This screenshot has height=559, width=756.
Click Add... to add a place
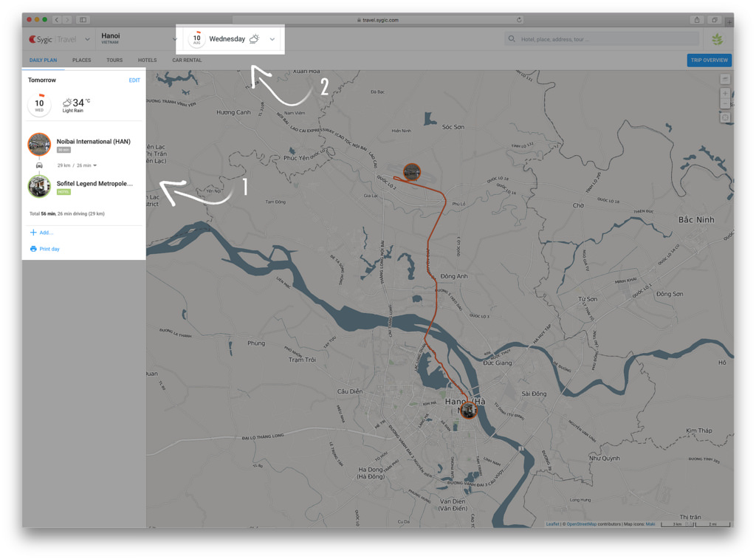pos(47,233)
